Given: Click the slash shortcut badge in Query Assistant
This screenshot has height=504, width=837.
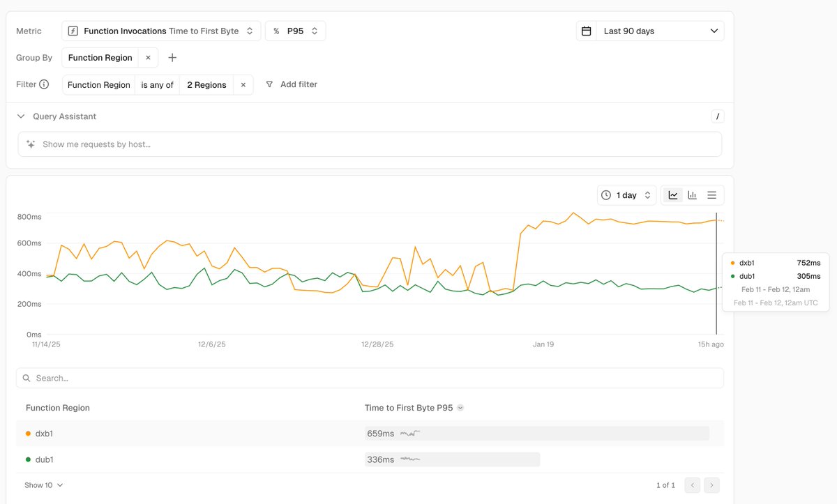Looking at the screenshot, I should 717,116.
